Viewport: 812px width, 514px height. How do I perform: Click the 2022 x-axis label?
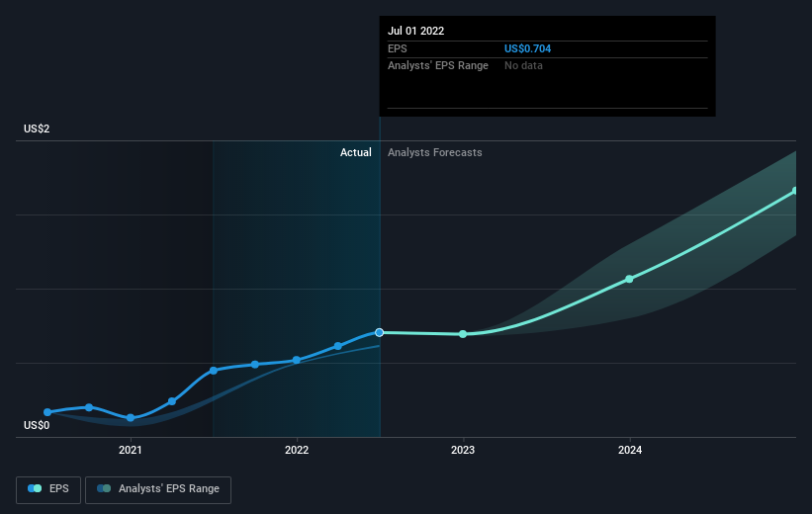(297, 450)
